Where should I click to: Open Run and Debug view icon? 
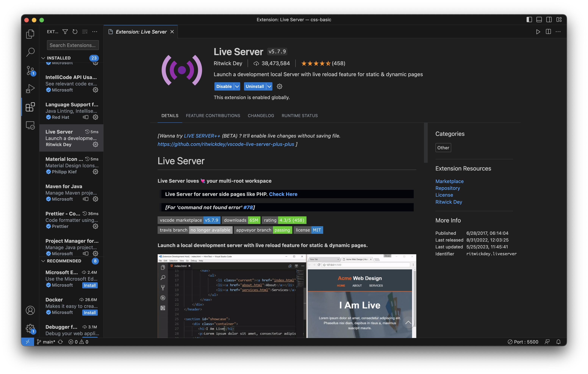coord(30,88)
